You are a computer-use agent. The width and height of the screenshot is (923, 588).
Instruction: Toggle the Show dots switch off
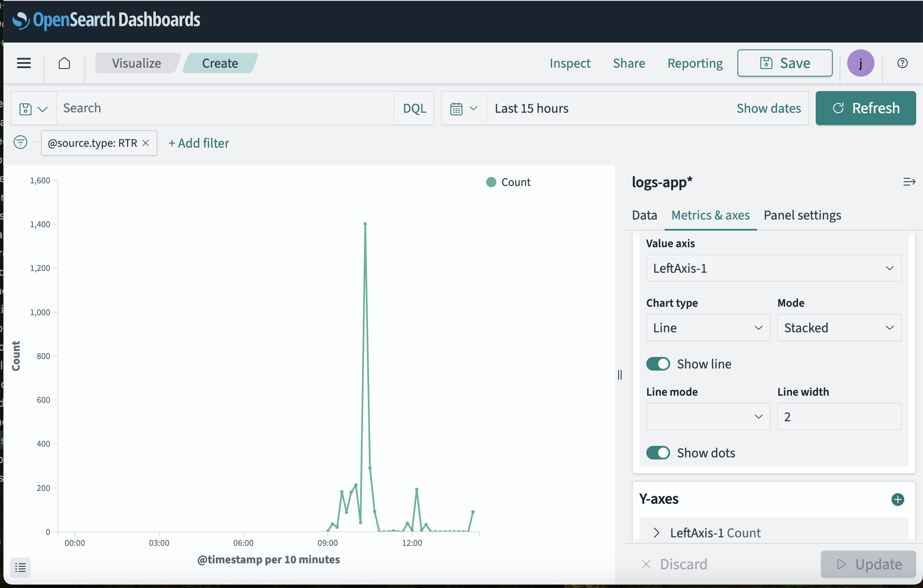tap(658, 452)
